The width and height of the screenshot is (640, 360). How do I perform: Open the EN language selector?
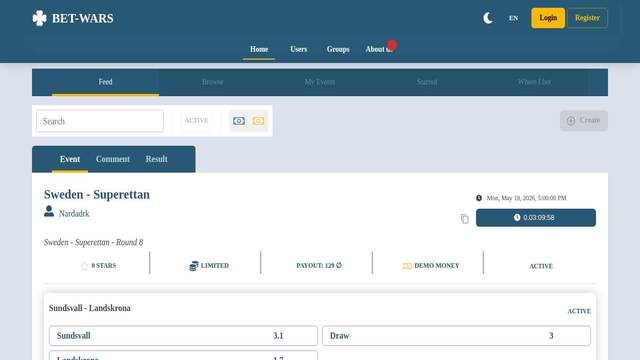tap(513, 18)
